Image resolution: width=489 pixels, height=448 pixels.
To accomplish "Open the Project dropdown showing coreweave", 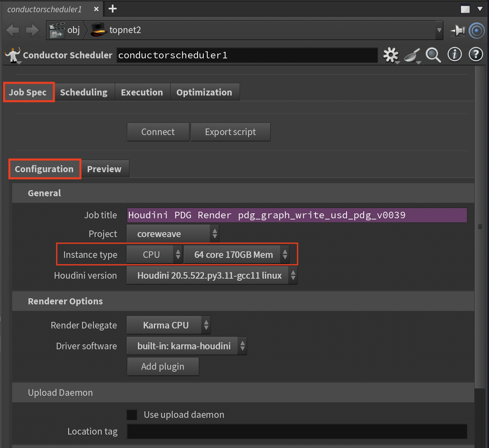I will (173, 234).
